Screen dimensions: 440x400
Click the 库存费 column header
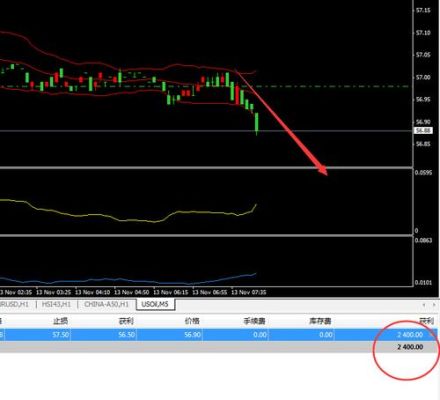click(320, 321)
